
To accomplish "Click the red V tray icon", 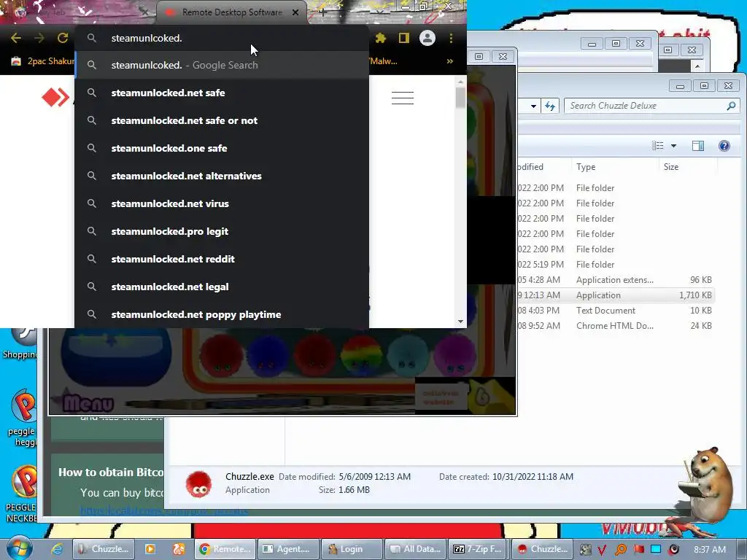I will (602, 550).
